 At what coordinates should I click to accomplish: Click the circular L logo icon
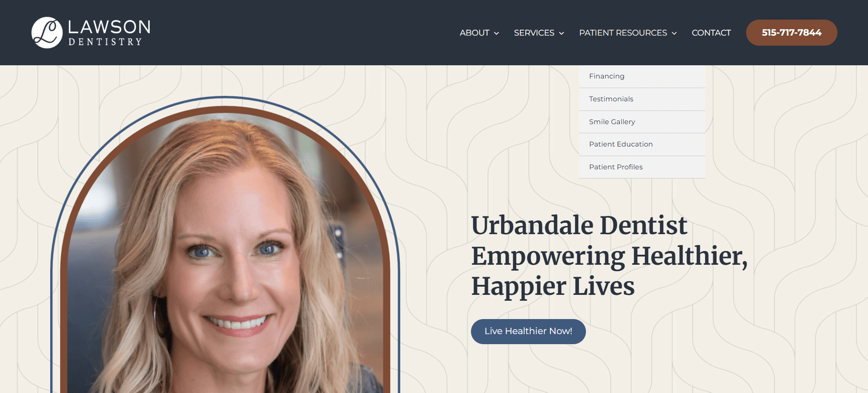[47, 33]
